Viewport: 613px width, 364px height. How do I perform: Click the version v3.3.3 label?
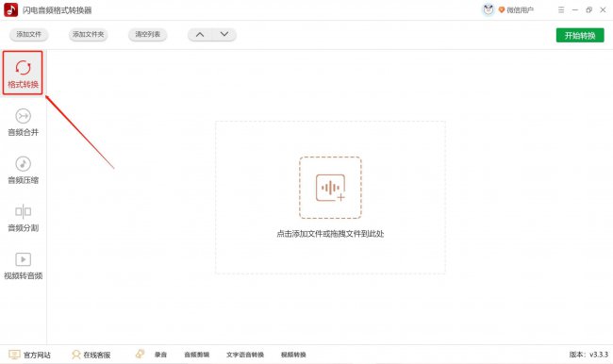[588, 355]
